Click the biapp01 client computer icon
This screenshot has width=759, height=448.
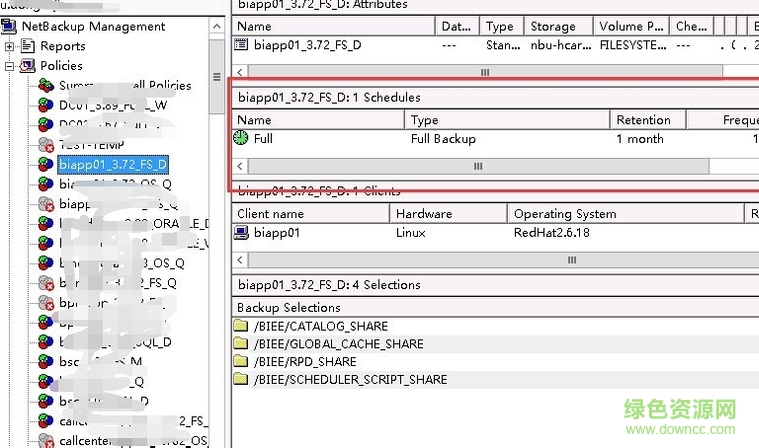[241, 233]
